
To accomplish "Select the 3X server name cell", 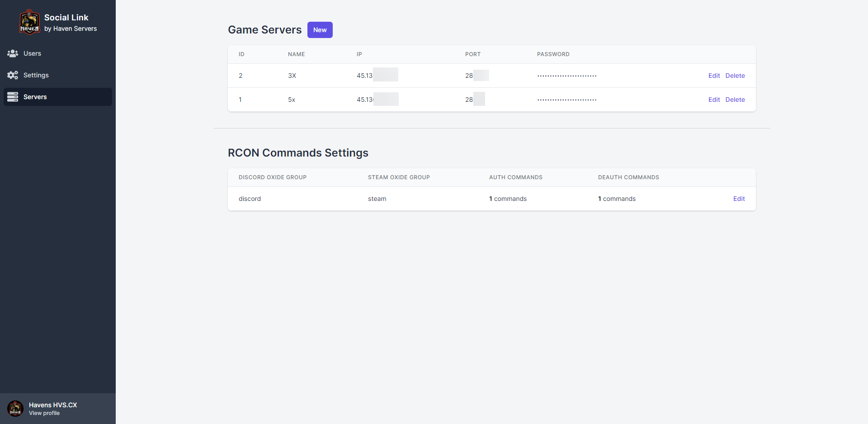I will pyautogui.click(x=292, y=76).
